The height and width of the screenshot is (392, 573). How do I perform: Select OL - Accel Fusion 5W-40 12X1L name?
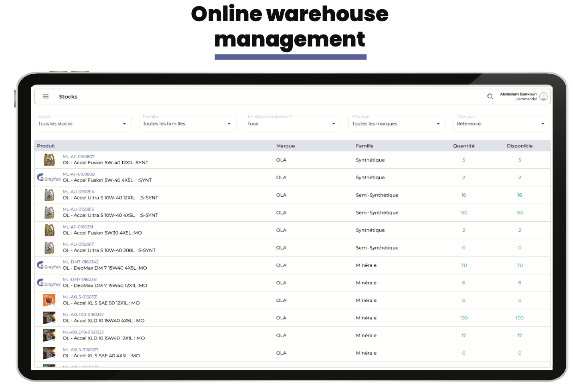(x=105, y=163)
